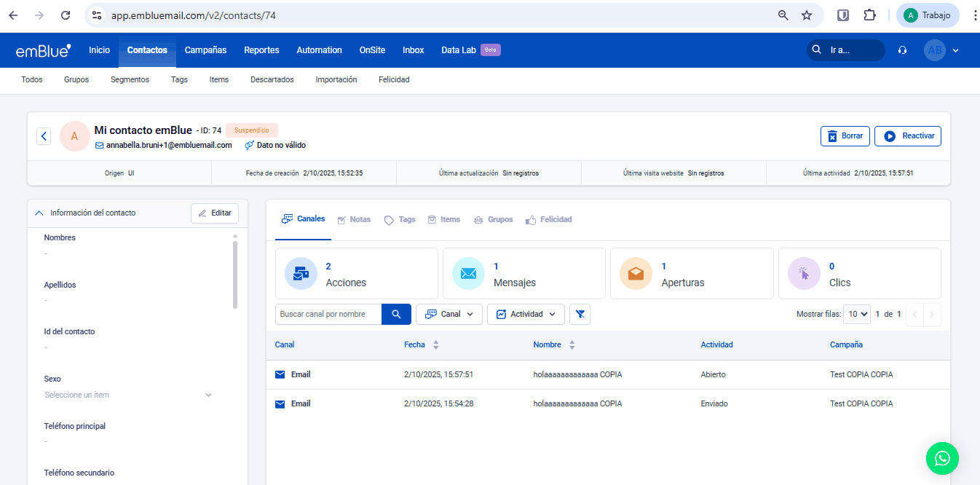Sort table by Nombre column
This screenshot has width=980, height=485.
(572, 344)
